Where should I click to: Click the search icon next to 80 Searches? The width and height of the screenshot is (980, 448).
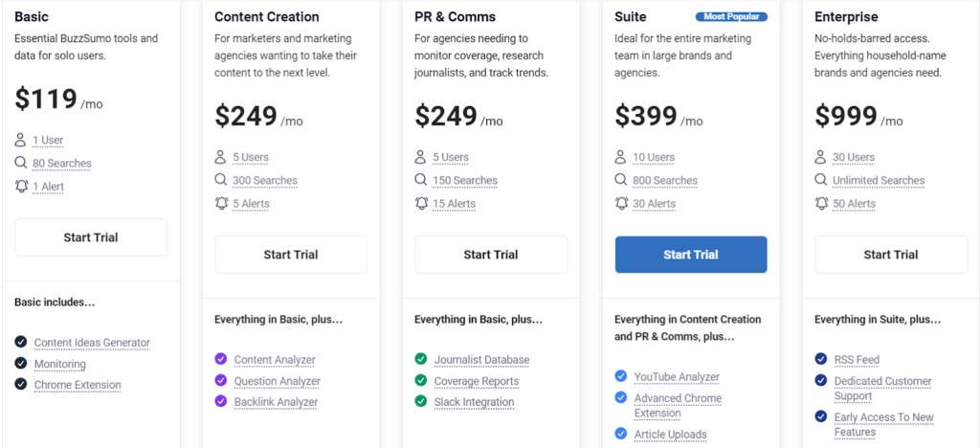point(21,163)
